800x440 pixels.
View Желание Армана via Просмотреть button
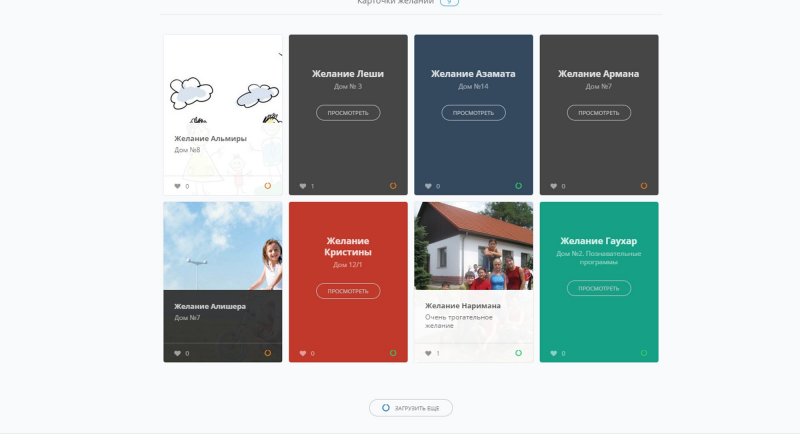[598, 113]
